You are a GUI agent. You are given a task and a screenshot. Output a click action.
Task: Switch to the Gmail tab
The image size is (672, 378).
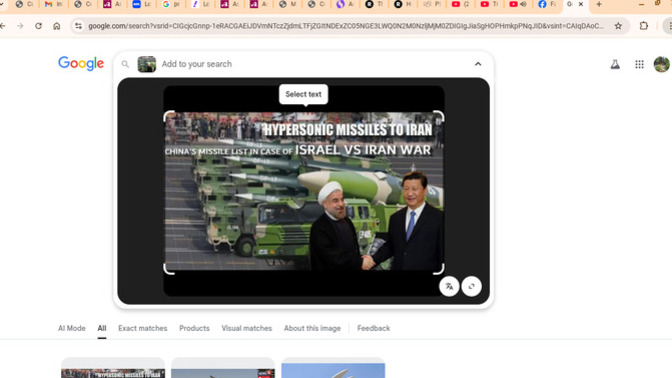54,4
